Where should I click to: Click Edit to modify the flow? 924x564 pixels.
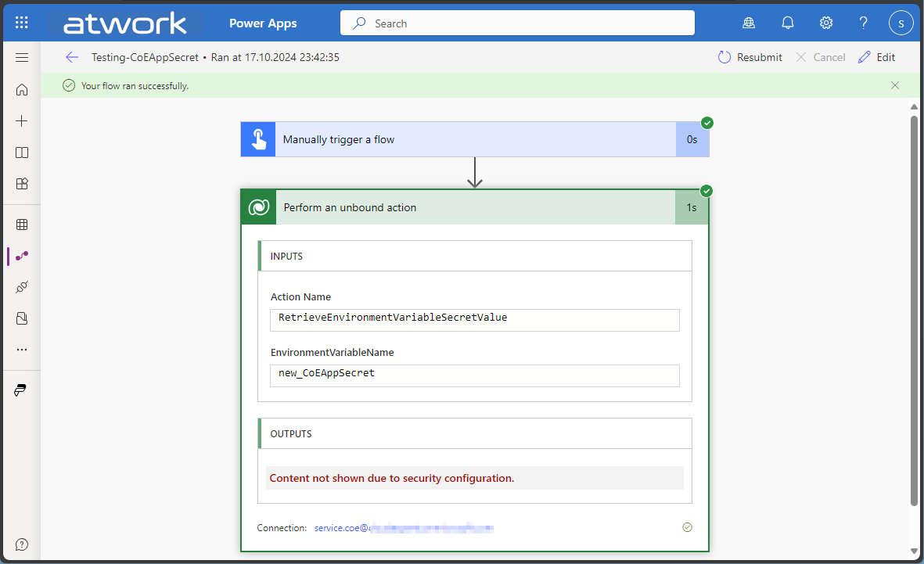coord(876,57)
